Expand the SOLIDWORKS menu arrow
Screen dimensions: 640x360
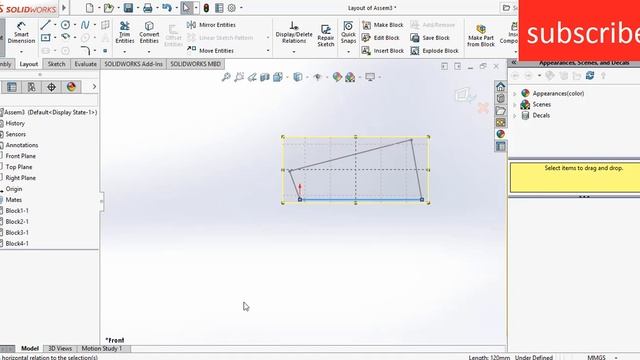[64, 8]
